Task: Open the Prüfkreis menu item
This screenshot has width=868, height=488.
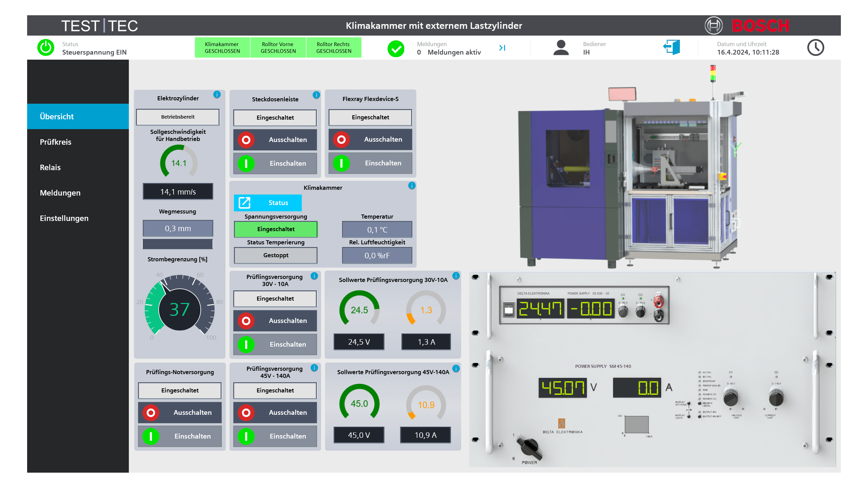Action: click(x=56, y=142)
